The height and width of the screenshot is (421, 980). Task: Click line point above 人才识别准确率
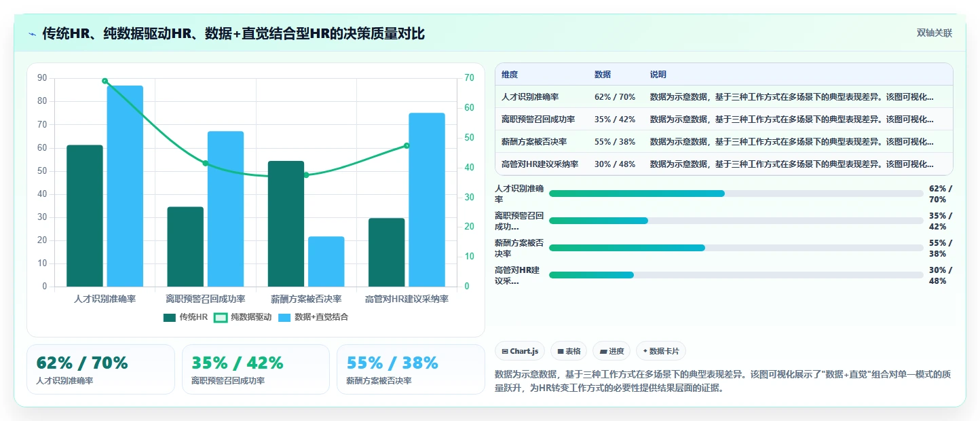click(105, 81)
